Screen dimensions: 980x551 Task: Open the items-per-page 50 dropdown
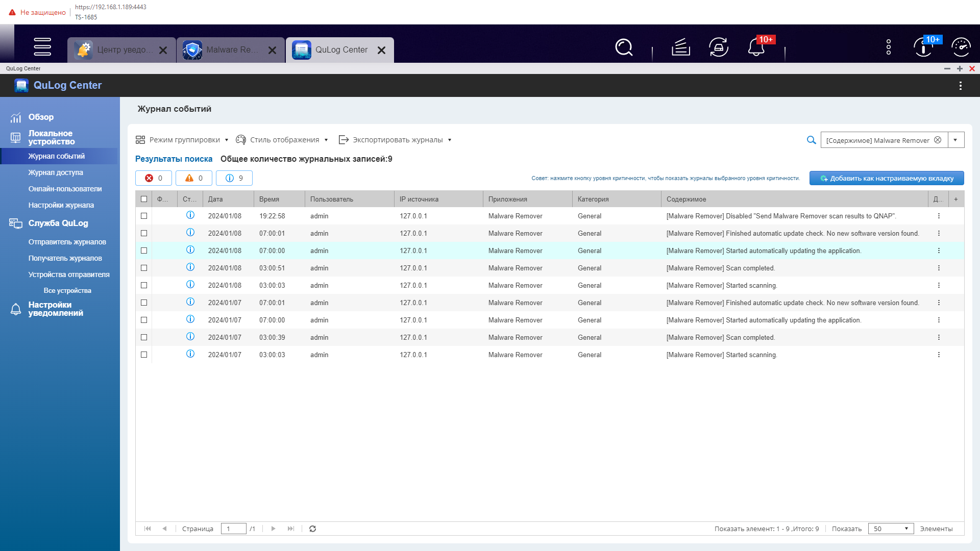point(891,529)
